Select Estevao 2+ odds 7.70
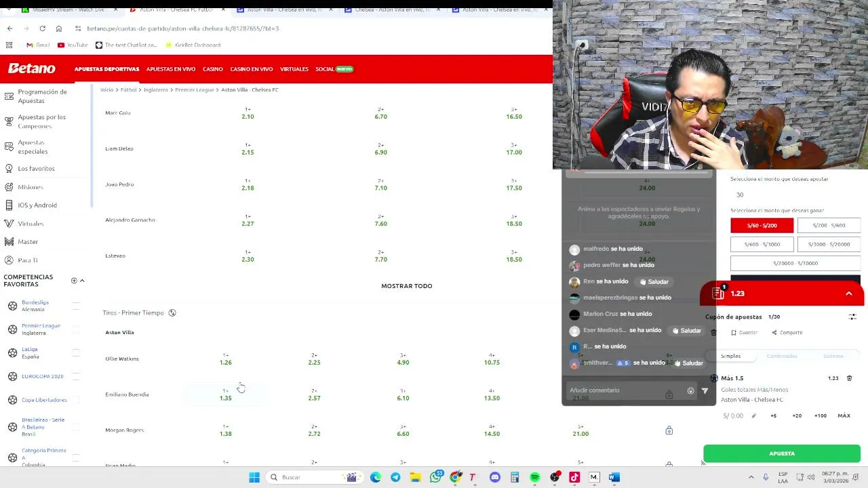This screenshot has width=868, height=488. (380, 256)
